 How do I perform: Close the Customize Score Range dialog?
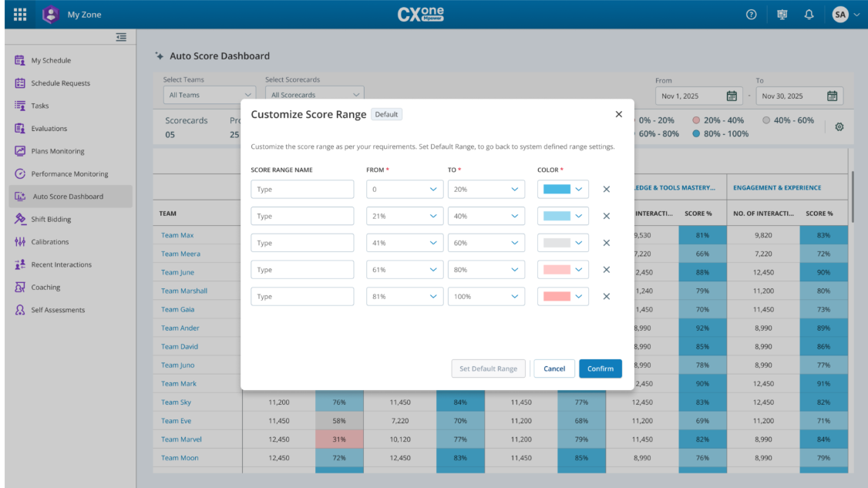pos(618,114)
